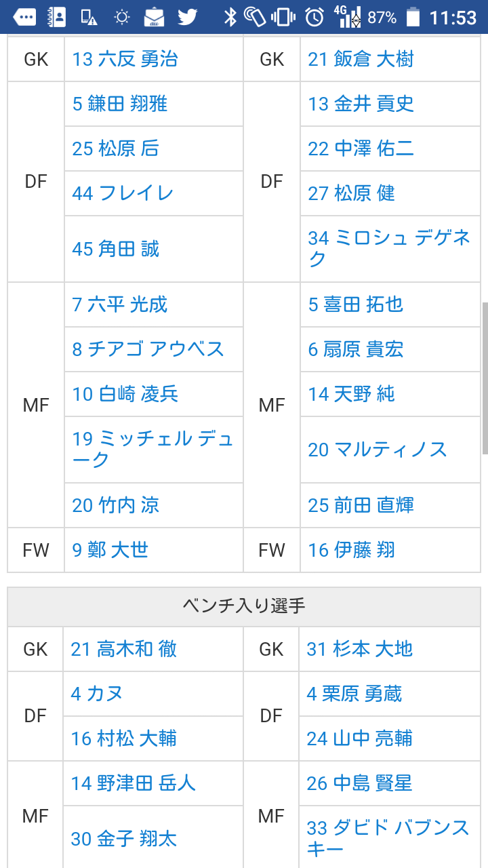Click the page scrollbar thumb

(485, 378)
